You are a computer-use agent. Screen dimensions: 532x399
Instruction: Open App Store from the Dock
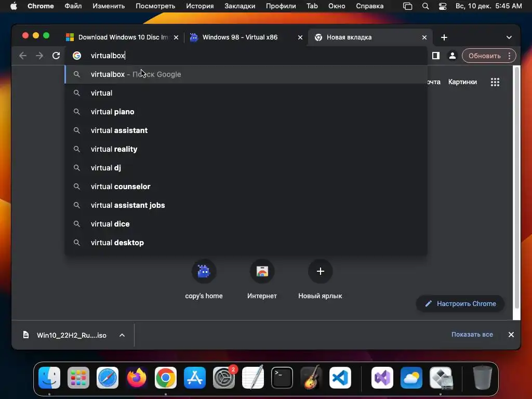(x=195, y=378)
